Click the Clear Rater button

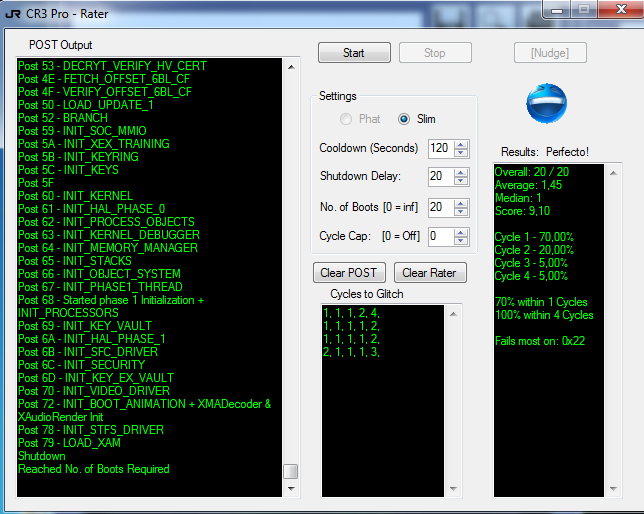tap(429, 273)
